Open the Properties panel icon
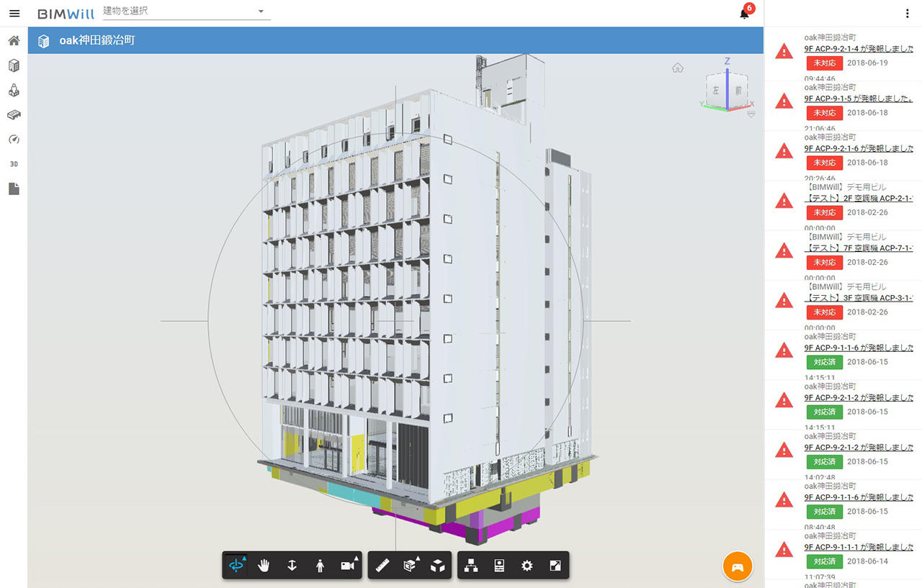Image resolution: width=922 pixels, height=588 pixels. pyautogui.click(x=499, y=566)
